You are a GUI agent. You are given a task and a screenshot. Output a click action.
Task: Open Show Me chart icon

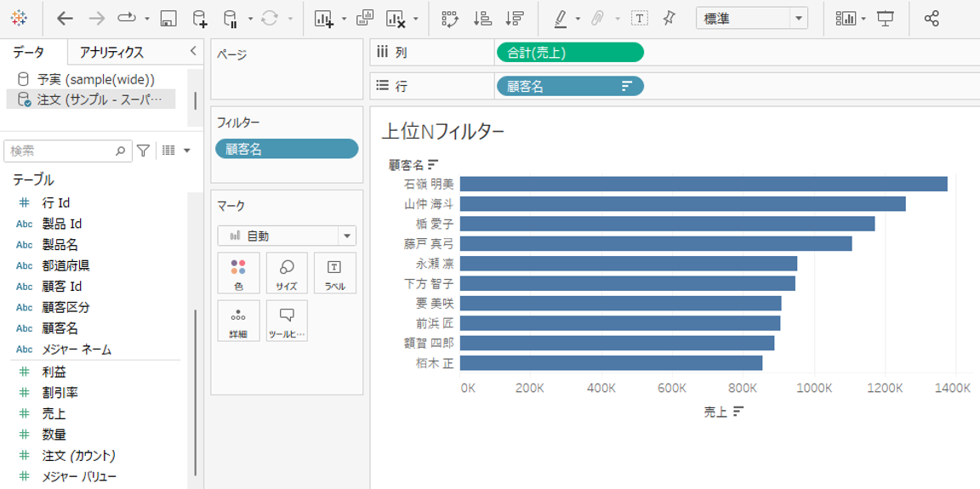[846, 19]
